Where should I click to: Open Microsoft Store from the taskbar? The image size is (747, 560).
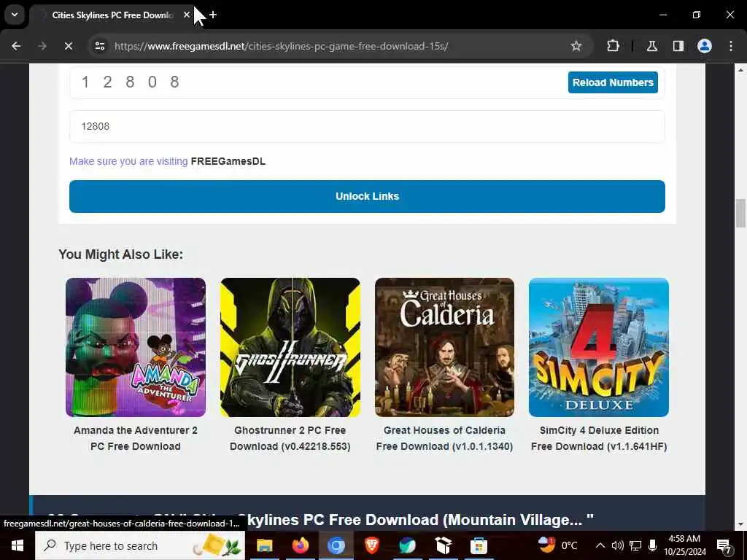(479, 545)
